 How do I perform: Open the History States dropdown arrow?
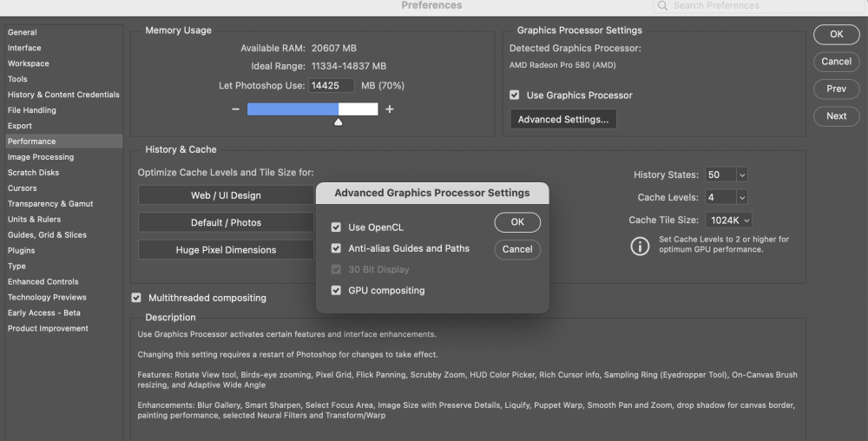(x=742, y=174)
